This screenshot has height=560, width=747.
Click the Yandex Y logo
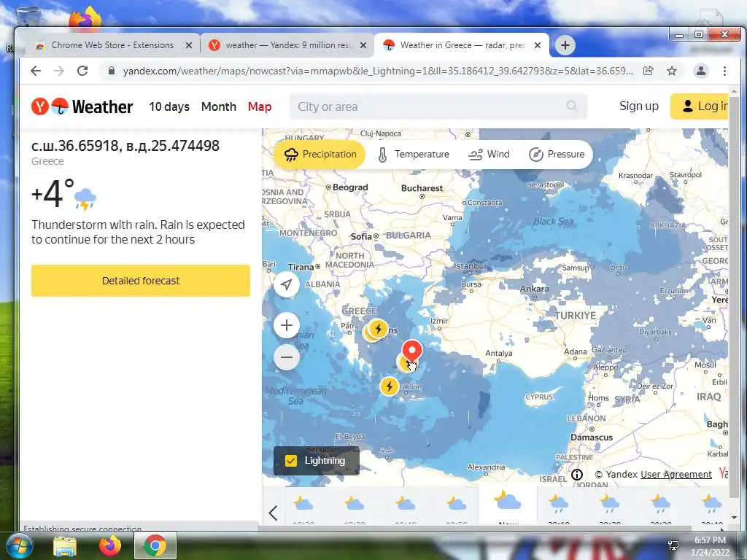40,106
